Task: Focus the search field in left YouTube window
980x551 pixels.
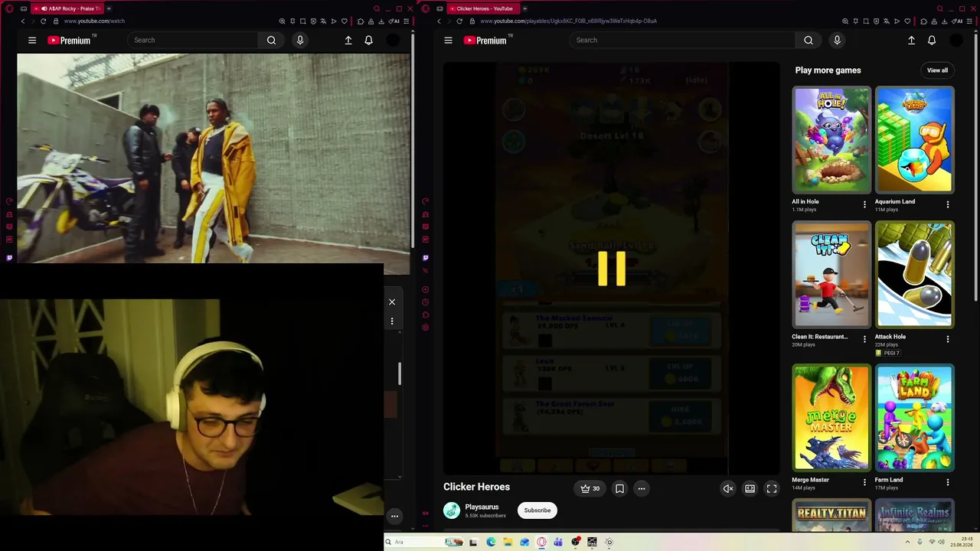Action: pyautogui.click(x=193, y=40)
